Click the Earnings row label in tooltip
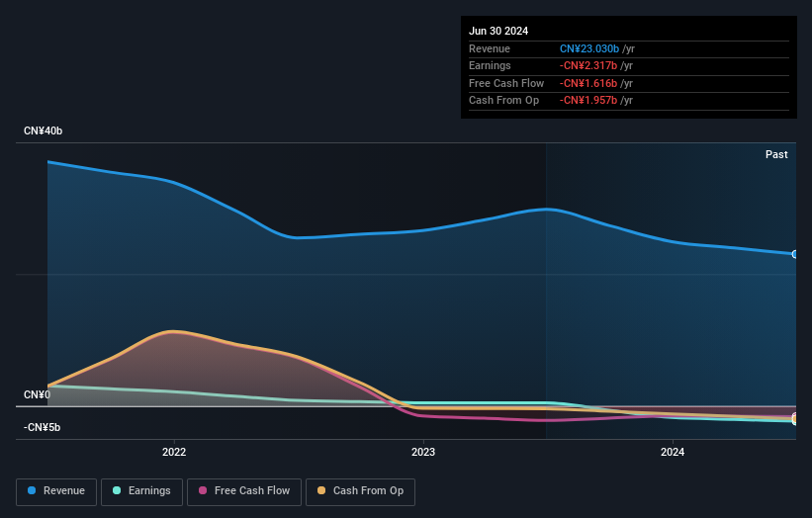This screenshot has width=812, height=518. tap(490, 65)
